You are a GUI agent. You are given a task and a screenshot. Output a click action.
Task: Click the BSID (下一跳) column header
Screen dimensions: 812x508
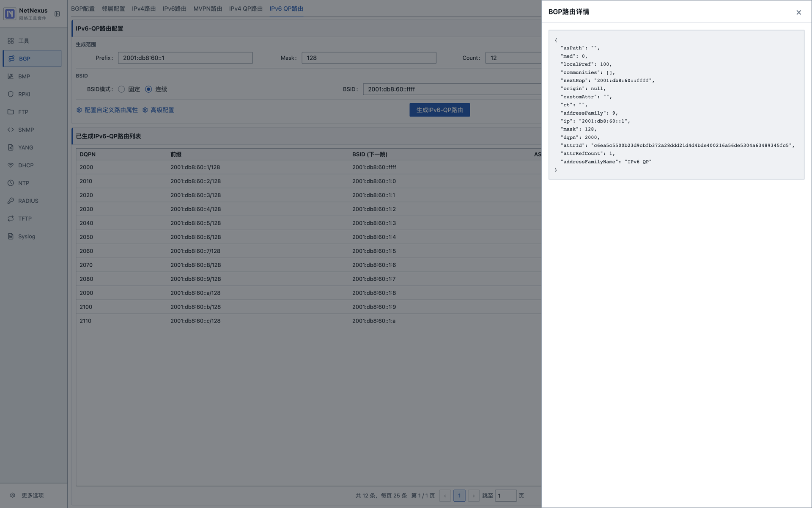[x=370, y=155]
